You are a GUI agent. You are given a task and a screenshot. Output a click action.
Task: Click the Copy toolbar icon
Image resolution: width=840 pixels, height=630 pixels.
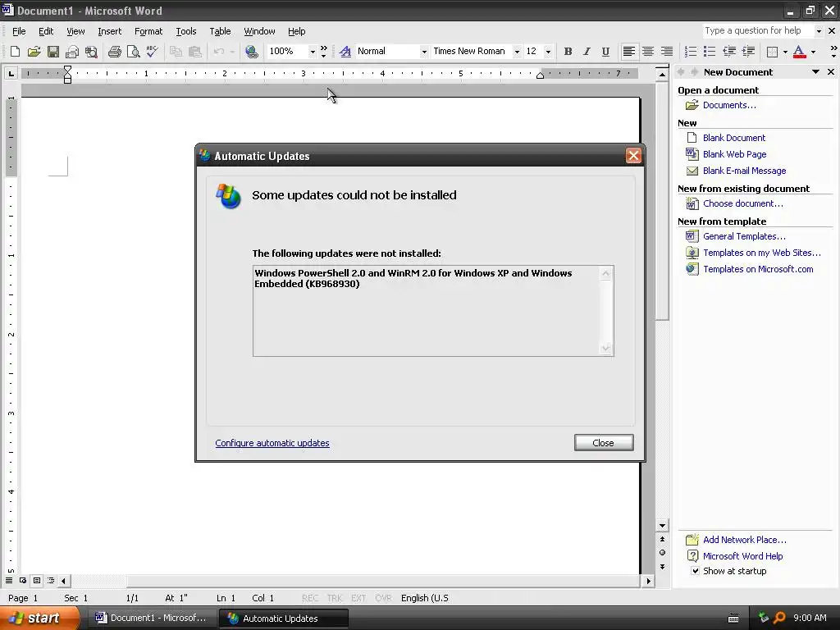tap(176, 52)
